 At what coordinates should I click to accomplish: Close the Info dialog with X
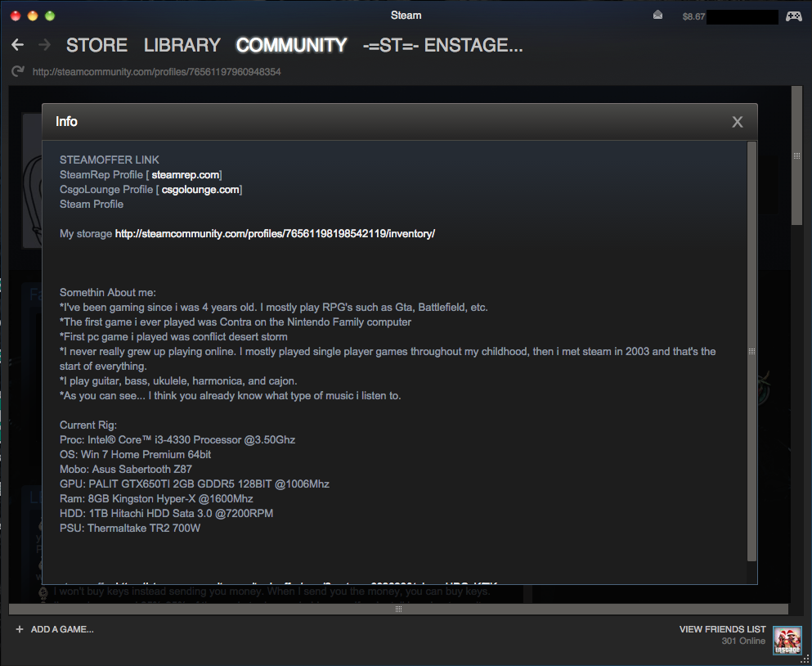(x=737, y=122)
